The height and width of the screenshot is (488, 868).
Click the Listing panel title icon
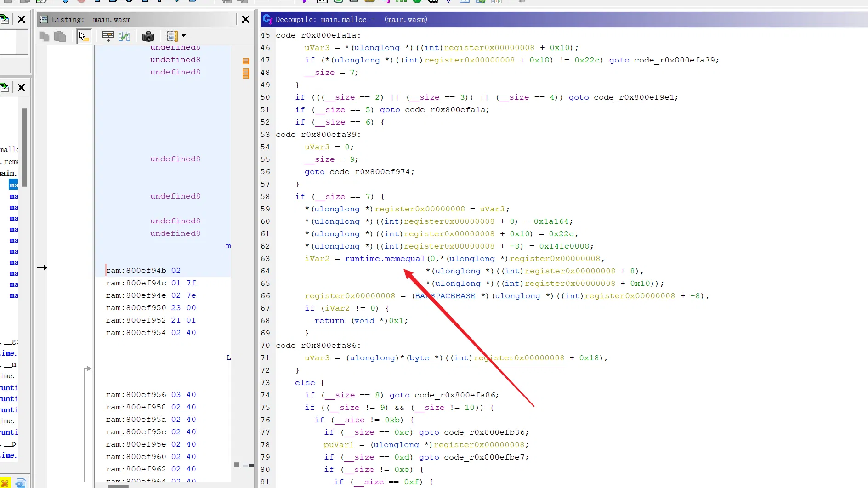coord(44,19)
